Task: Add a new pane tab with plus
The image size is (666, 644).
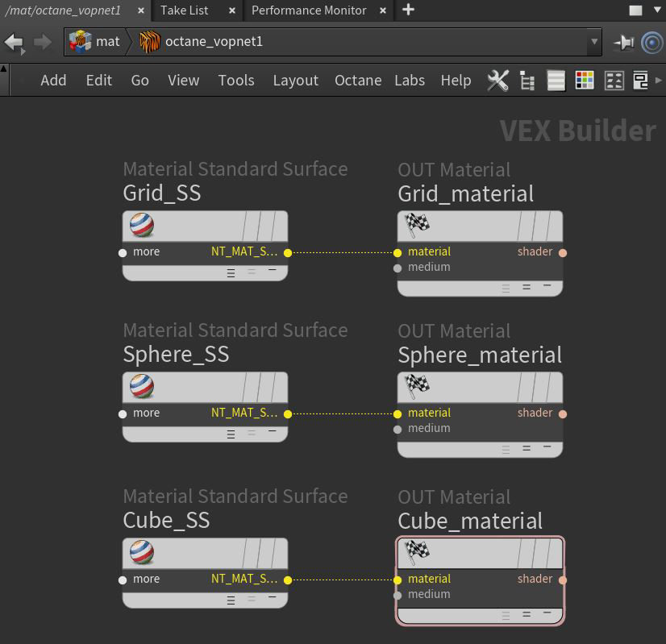Action: [x=409, y=10]
